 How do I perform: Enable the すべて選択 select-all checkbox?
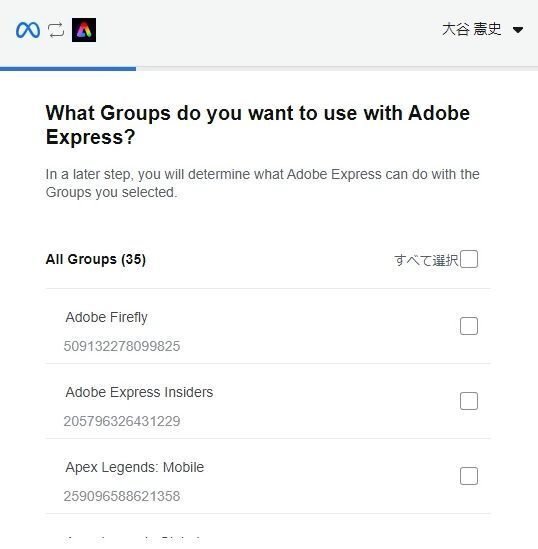pos(469,259)
